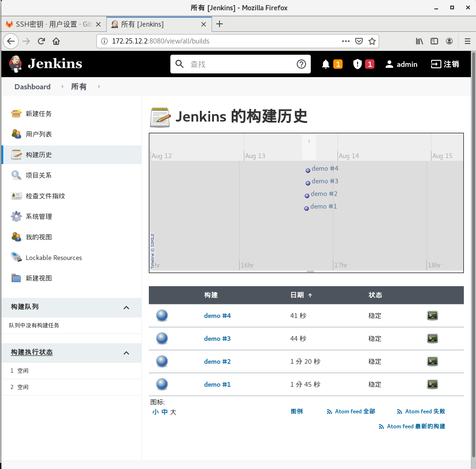Viewport: 476px width, 469px height.
Task: Sort table by 日期 column
Action: (x=301, y=295)
